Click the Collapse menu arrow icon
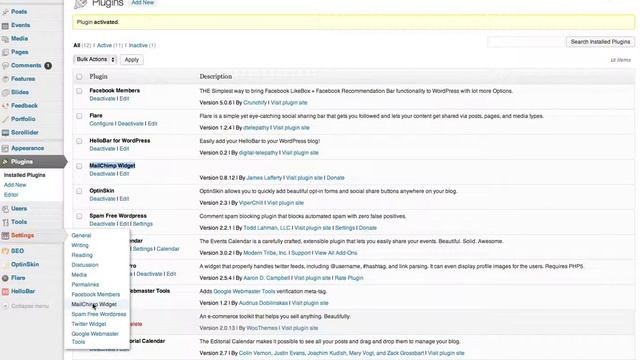The width and height of the screenshot is (640, 360). [5, 306]
